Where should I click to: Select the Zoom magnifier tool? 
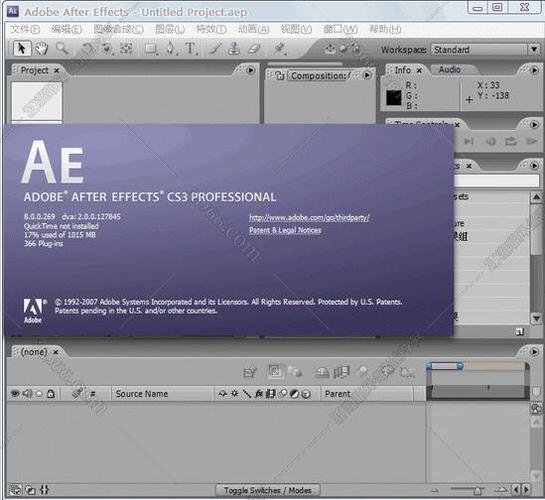coord(62,48)
